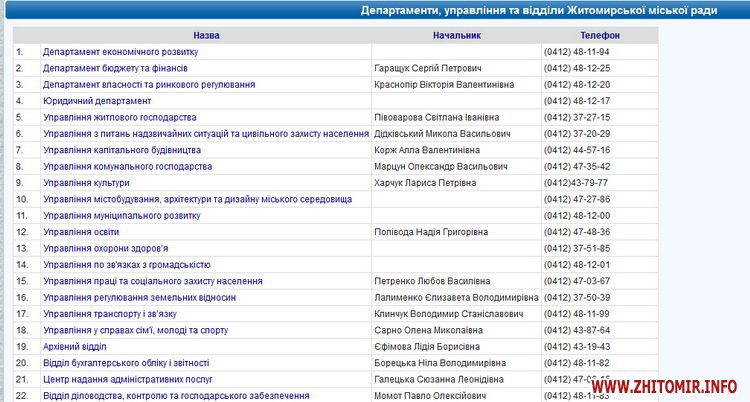Open Управління муніципального розвитку link
This screenshot has width=750, height=402.
pos(121,215)
